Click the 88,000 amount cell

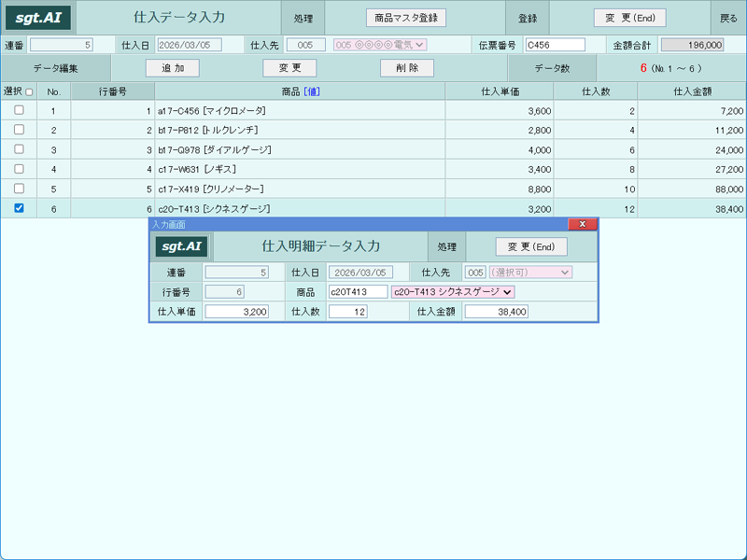click(692, 189)
